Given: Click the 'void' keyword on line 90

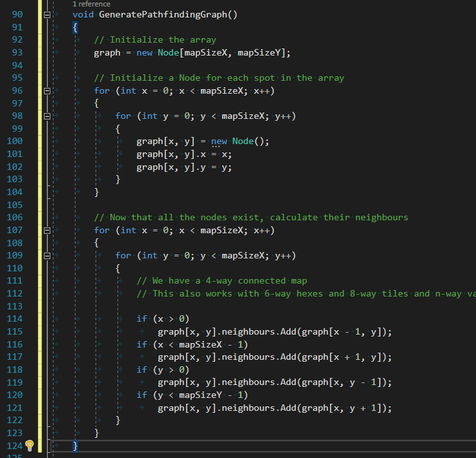Looking at the screenshot, I should 83,15.
